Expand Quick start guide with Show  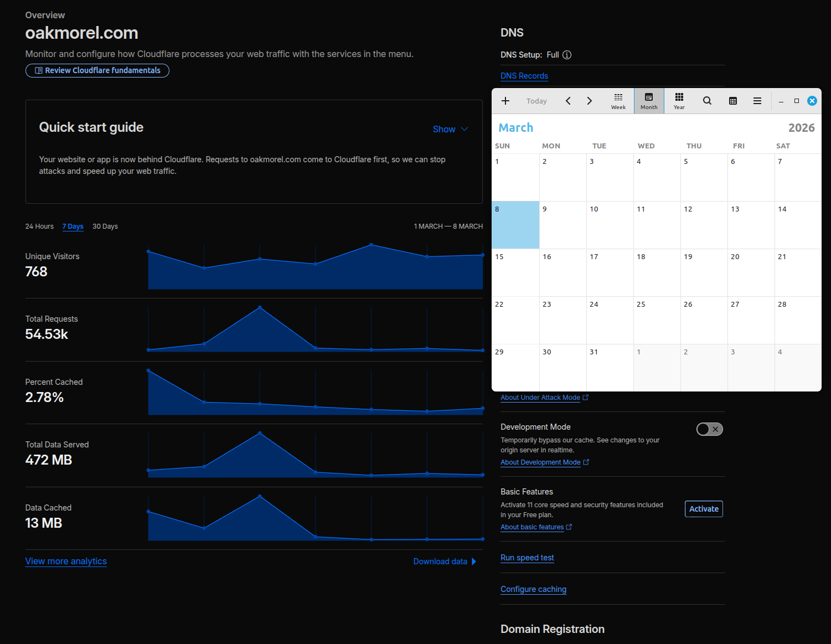tap(450, 129)
